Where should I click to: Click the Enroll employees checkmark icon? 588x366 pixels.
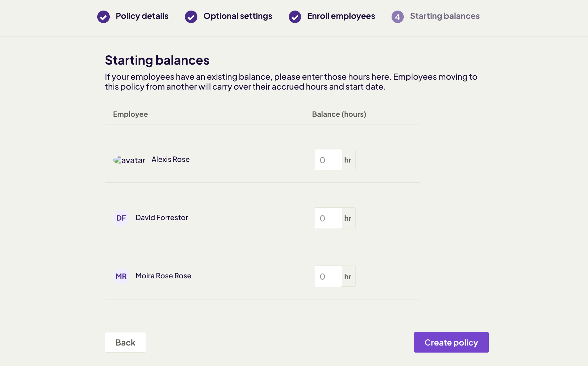294,16
